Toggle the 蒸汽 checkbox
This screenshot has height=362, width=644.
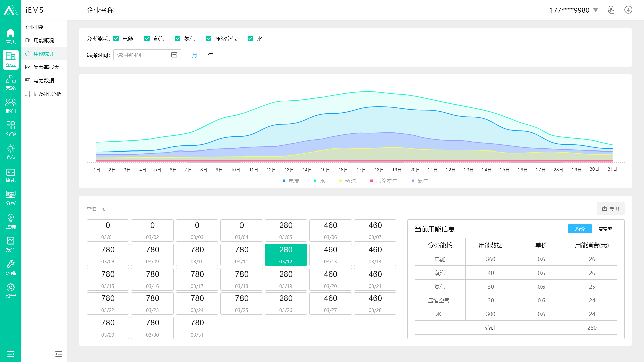click(x=147, y=38)
